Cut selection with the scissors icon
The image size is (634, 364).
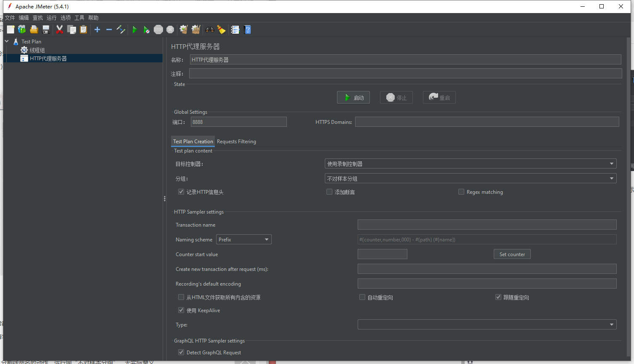[59, 29]
